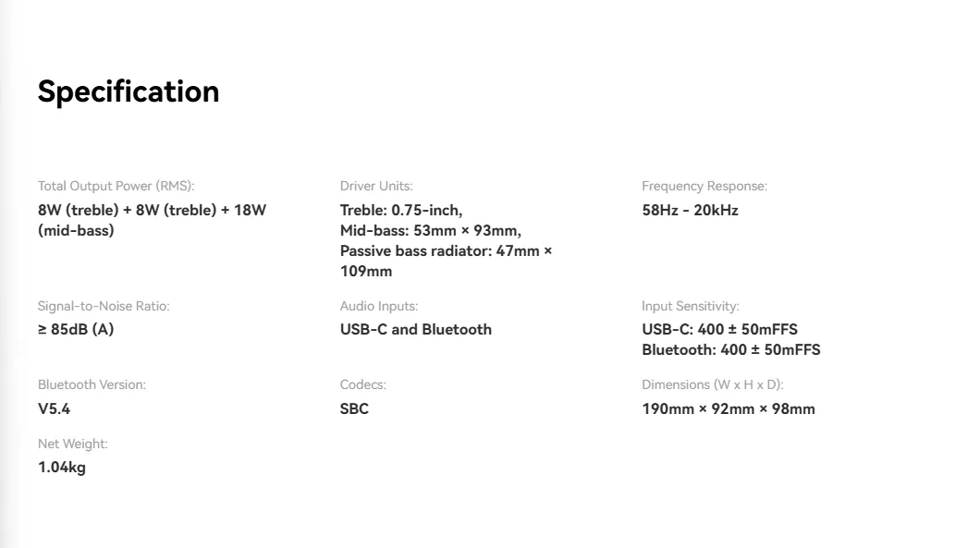Click the Specification heading
Image resolution: width=980 pixels, height=548 pixels.
pyautogui.click(x=129, y=91)
